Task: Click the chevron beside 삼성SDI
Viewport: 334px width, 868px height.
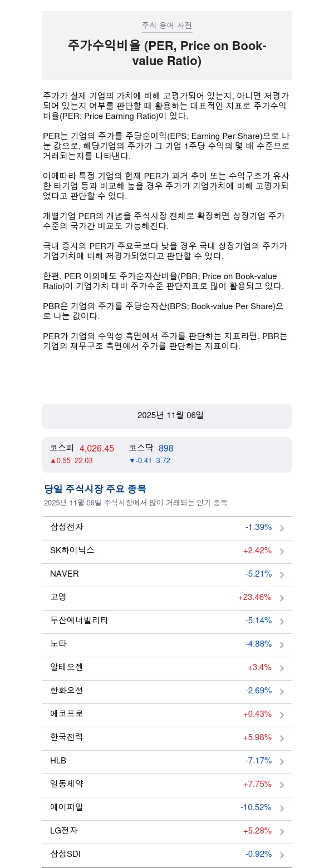Action: tap(282, 855)
